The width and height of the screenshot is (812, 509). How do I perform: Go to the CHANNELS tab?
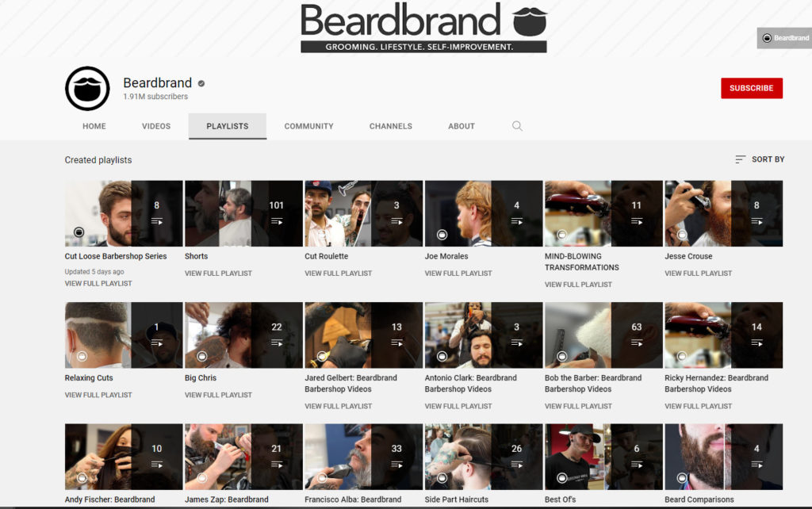click(390, 126)
